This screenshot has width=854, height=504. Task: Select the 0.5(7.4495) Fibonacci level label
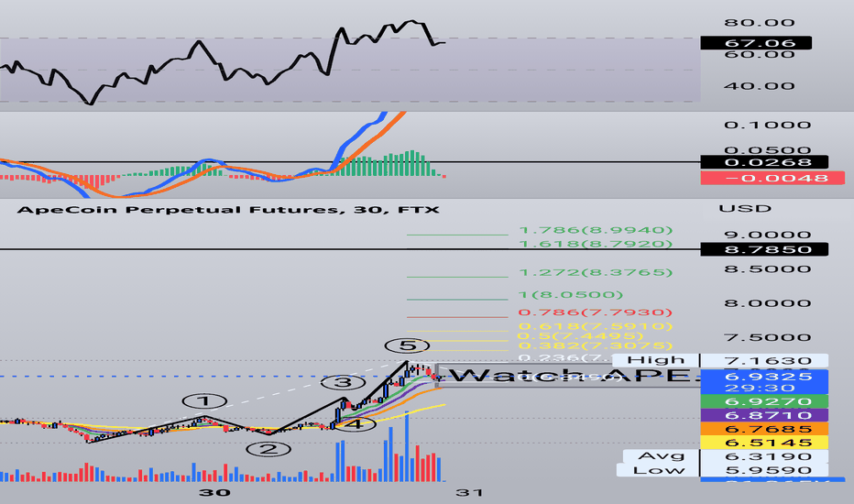(x=581, y=335)
